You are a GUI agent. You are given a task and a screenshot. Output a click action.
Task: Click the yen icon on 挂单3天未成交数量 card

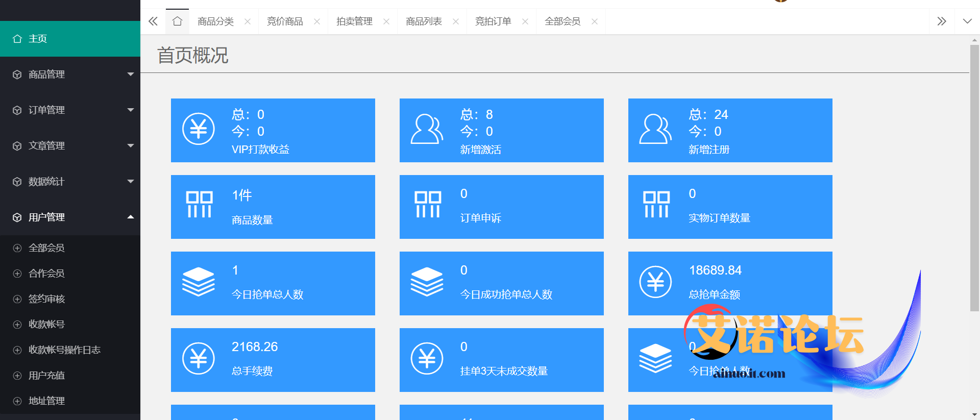click(x=427, y=359)
